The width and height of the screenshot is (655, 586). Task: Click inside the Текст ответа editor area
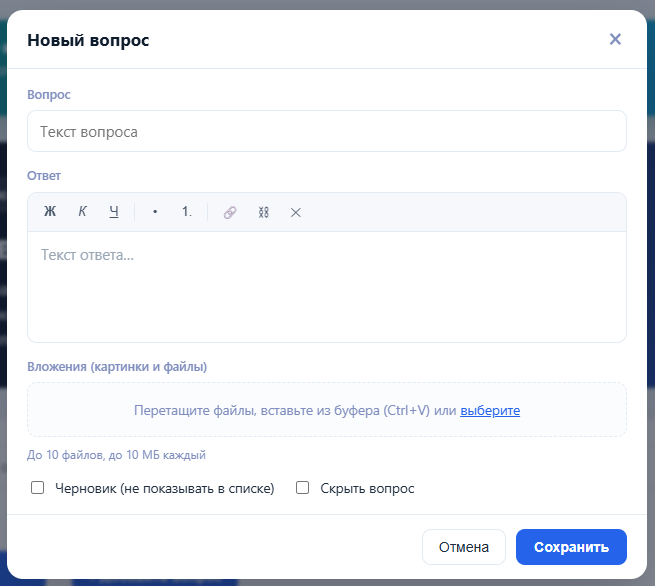tap(327, 287)
